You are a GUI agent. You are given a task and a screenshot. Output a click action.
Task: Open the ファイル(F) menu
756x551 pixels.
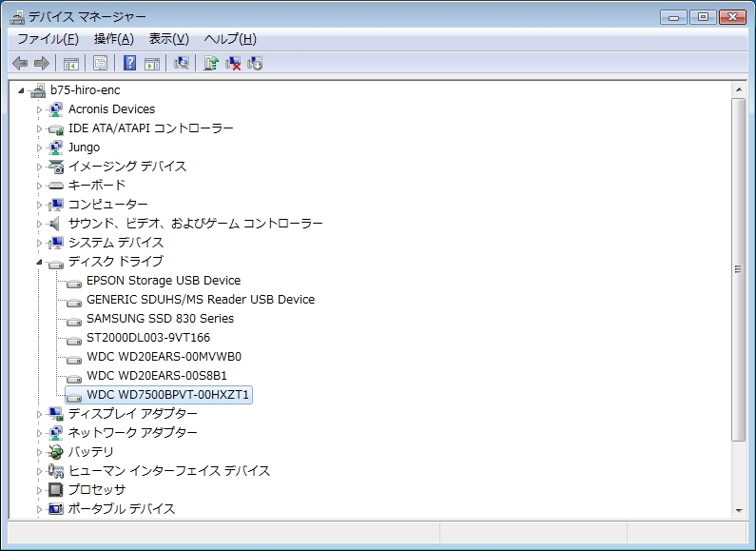click(48, 39)
